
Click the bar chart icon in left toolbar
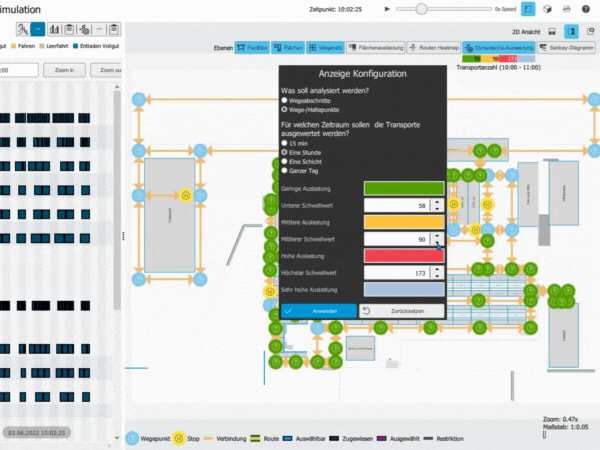(x=56, y=30)
